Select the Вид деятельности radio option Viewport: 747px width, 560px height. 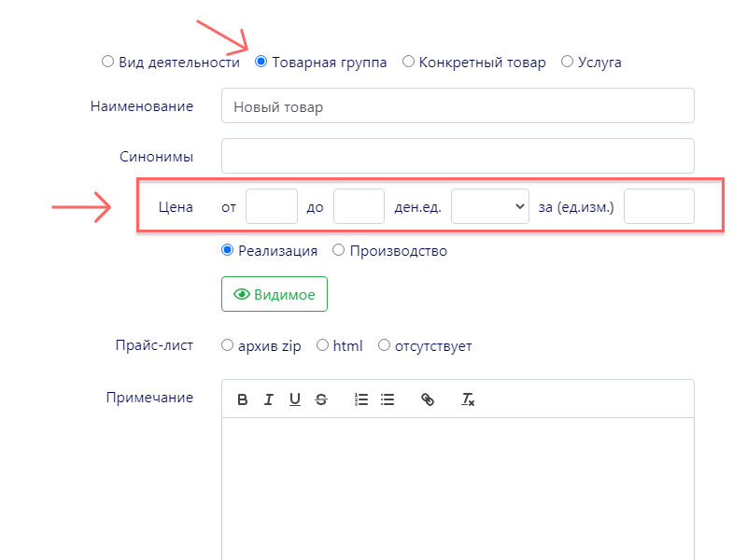pos(107,63)
